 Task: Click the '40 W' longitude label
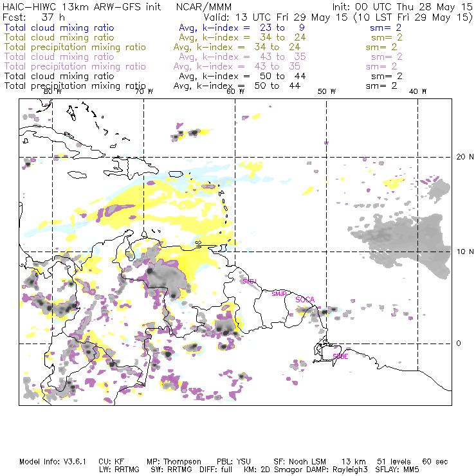click(417, 91)
